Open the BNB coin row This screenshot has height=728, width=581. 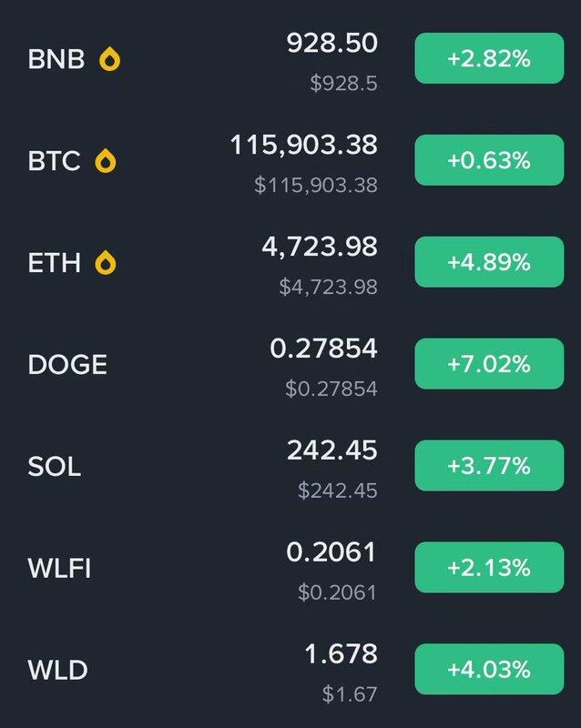coord(290,59)
